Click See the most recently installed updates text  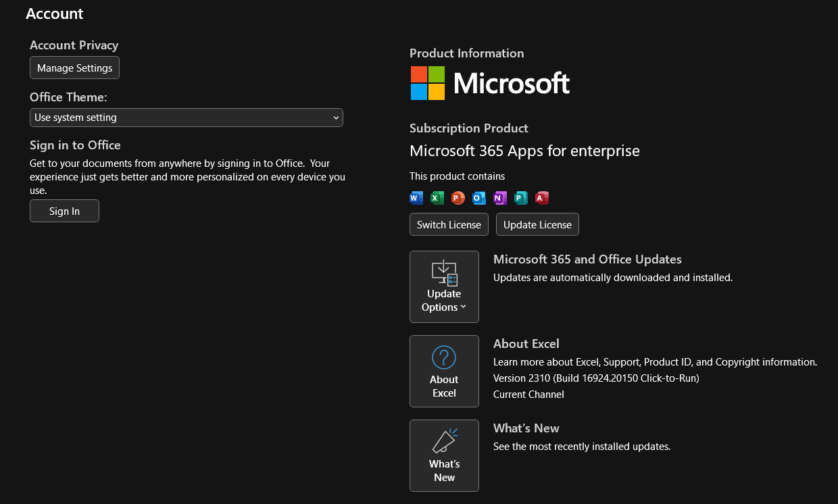click(x=582, y=447)
